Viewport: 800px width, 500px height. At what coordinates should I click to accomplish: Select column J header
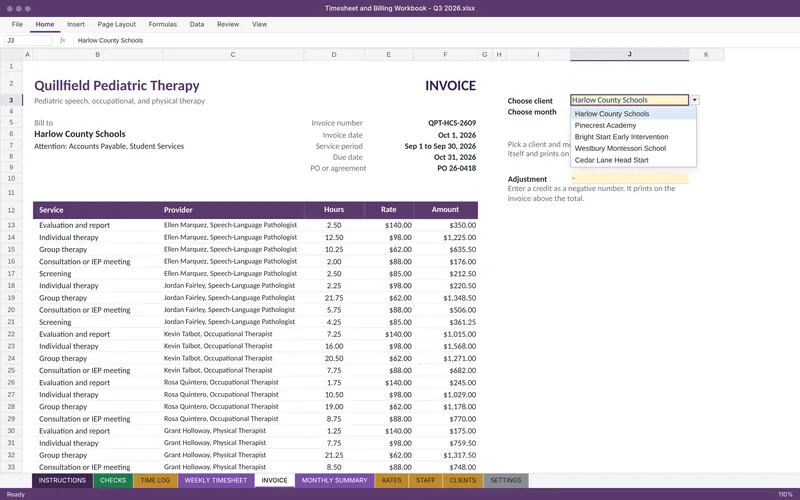tap(630, 55)
